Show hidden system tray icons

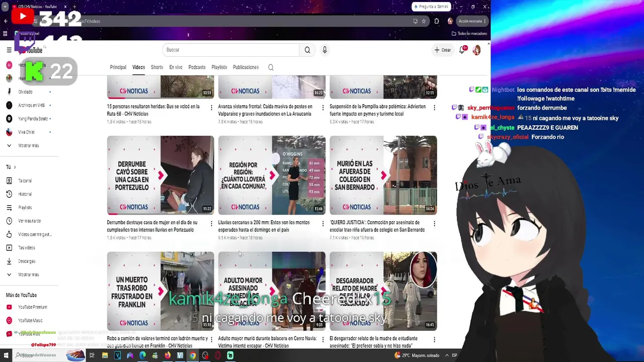tap(446, 355)
